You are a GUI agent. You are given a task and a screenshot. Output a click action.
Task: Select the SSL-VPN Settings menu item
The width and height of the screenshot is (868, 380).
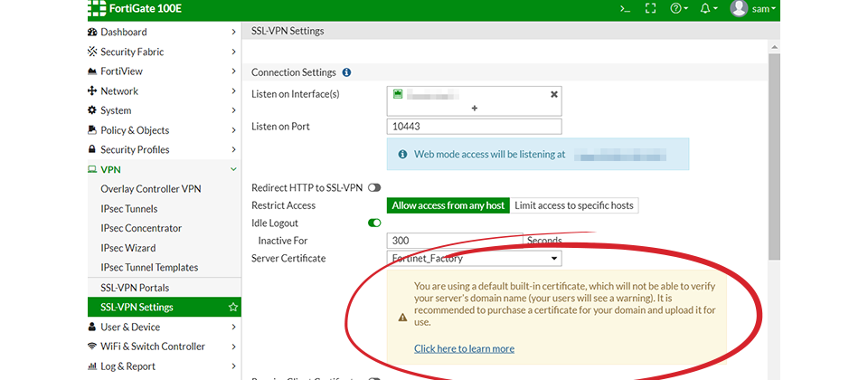pos(165,307)
